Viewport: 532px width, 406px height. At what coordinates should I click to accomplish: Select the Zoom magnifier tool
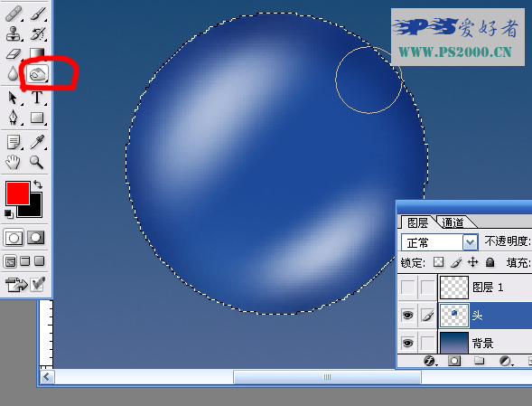click(x=37, y=162)
